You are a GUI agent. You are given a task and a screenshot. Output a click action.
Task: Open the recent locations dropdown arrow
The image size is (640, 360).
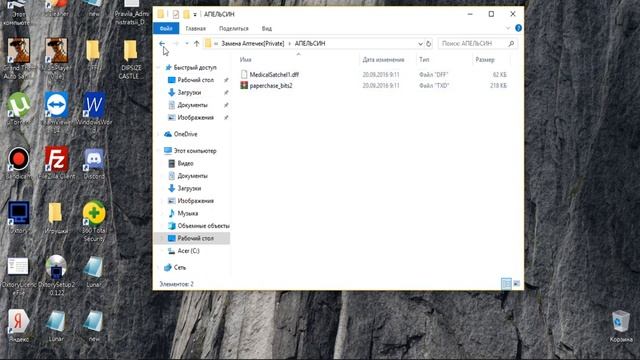pos(187,43)
